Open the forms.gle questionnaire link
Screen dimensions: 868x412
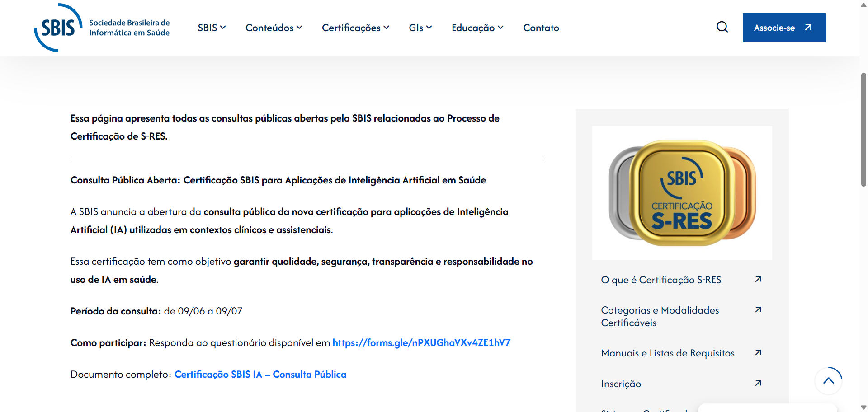coord(421,343)
